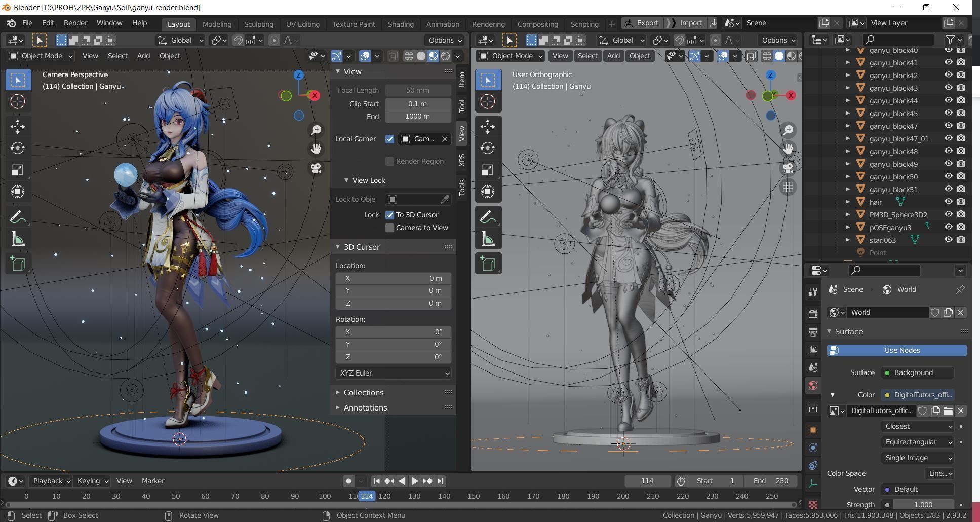Click the 3D Cursor Location X field
This screenshot has height=522, width=980.
coord(394,278)
